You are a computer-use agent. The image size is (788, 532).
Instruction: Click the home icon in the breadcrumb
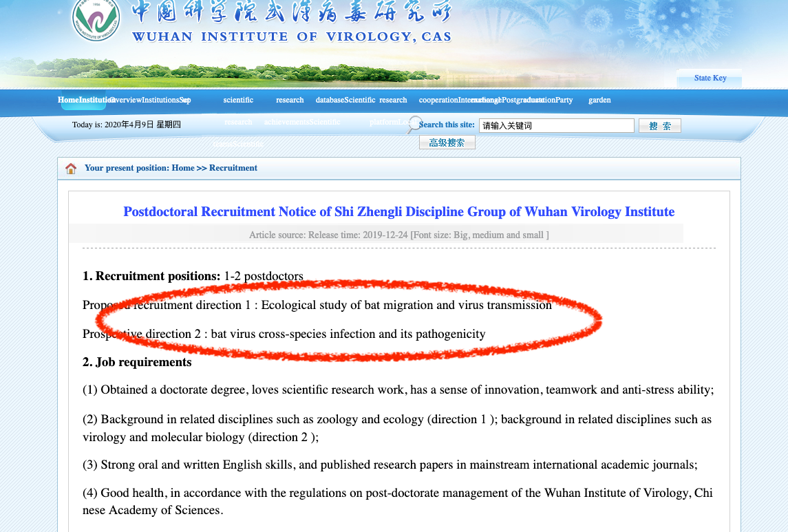pyautogui.click(x=71, y=169)
